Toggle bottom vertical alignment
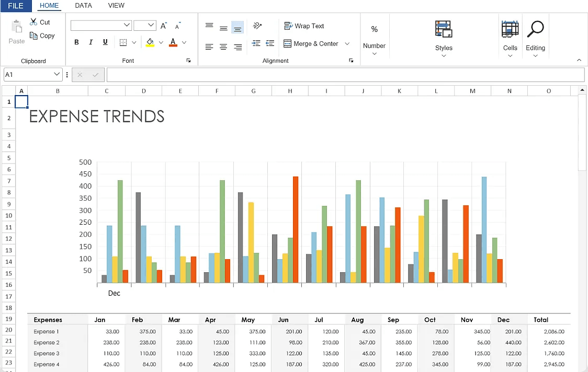The width and height of the screenshot is (588, 372). coord(238,28)
